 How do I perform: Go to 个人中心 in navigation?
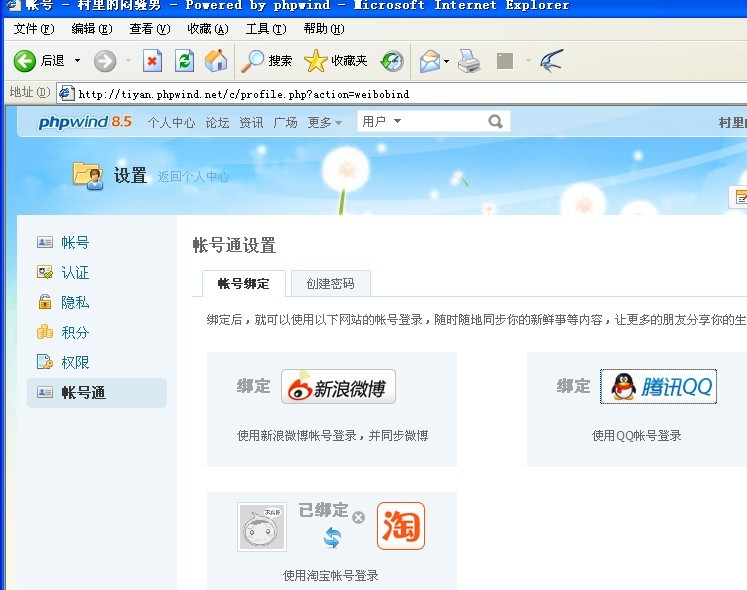pyautogui.click(x=171, y=122)
